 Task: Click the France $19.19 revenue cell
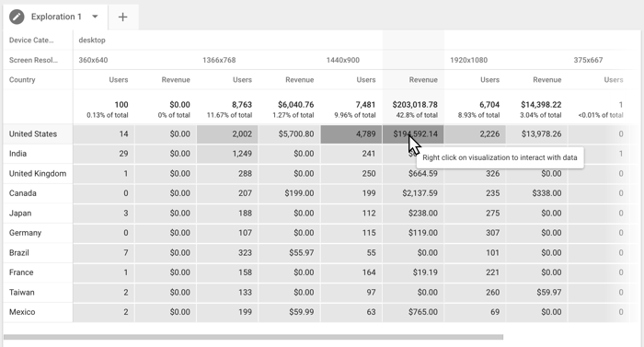click(x=413, y=272)
